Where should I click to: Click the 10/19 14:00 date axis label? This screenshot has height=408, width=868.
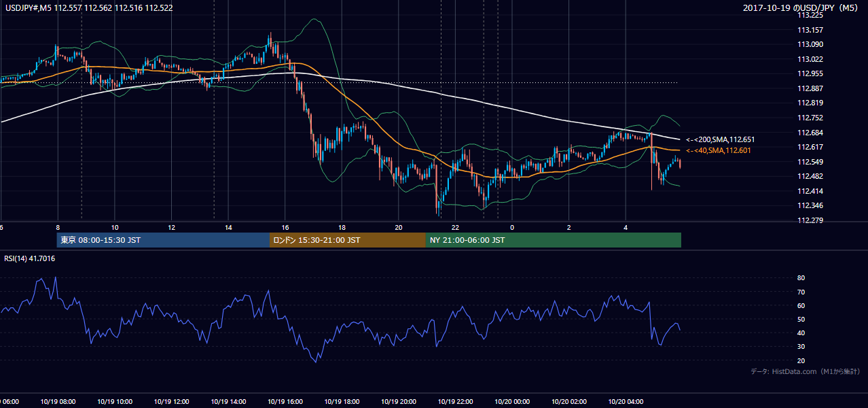228,402
